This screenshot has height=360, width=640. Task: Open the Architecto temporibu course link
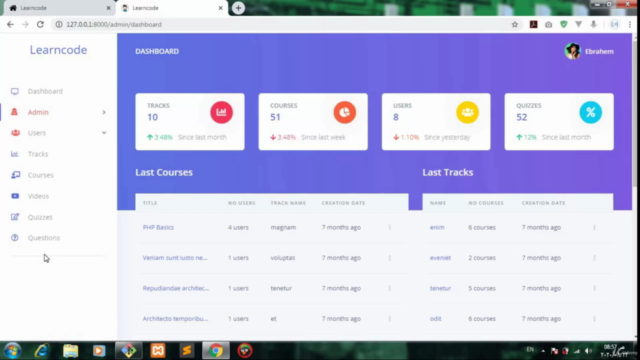(x=175, y=319)
